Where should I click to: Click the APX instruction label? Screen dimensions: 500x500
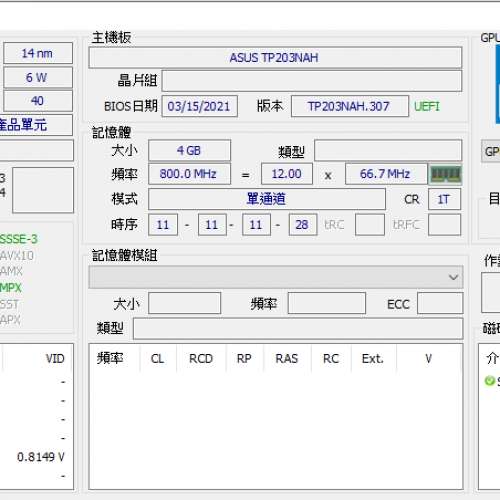click(10, 320)
